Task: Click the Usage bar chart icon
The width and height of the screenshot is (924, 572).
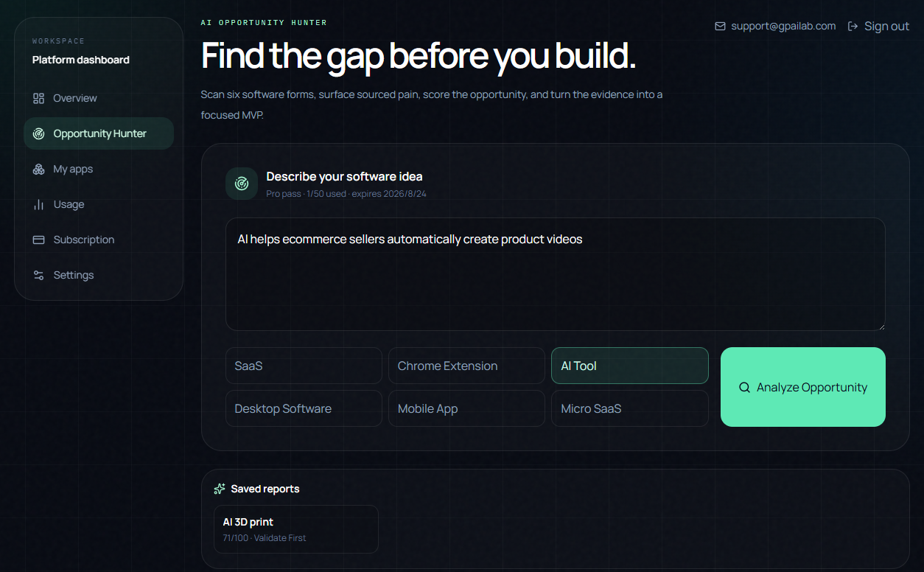Action: (x=39, y=204)
